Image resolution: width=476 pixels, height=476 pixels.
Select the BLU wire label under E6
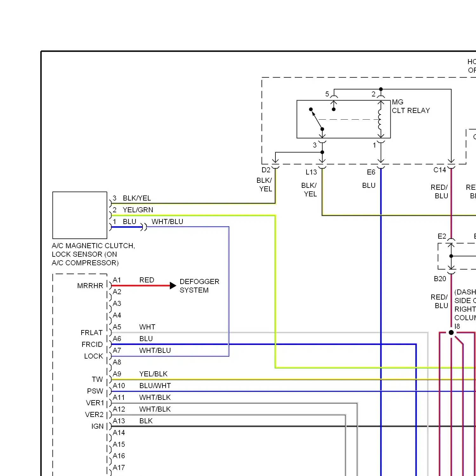pyautogui.click(x=369, y=185)
